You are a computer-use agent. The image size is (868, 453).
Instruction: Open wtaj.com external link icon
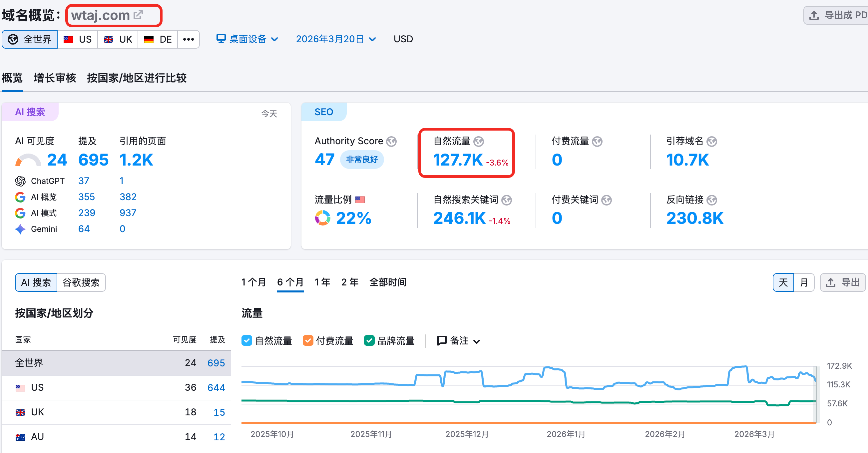138,15
